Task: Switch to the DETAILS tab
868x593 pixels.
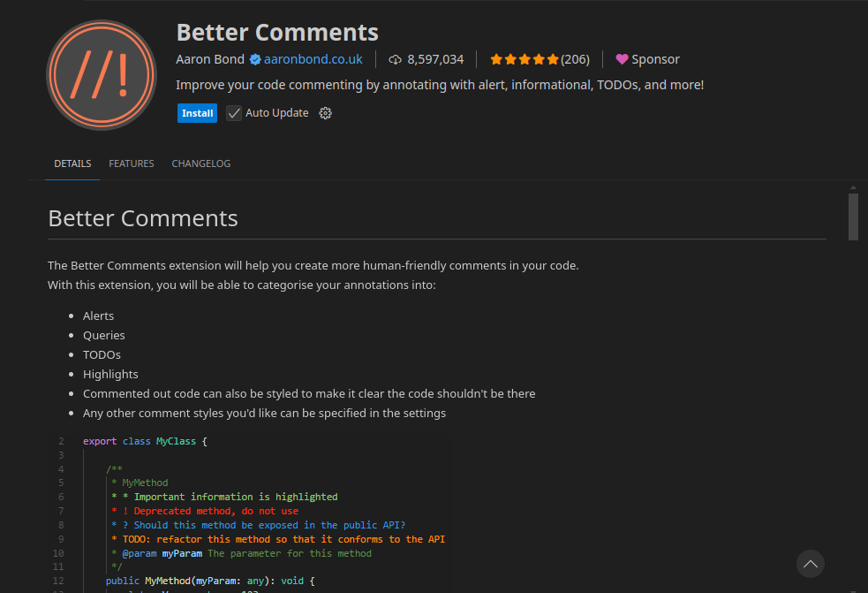Action: pos(72,163)
